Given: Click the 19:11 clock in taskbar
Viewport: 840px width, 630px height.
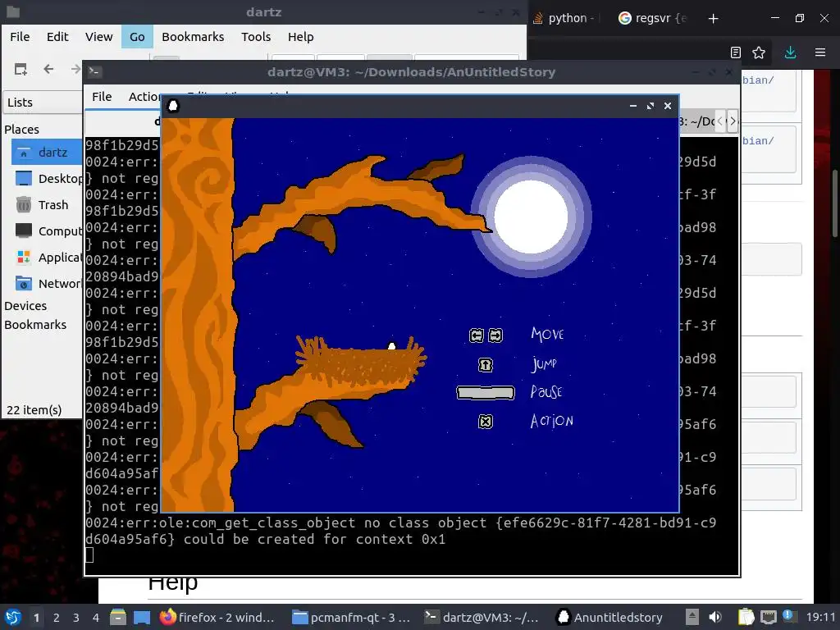Looking at the screenshot, I should 820,617.
